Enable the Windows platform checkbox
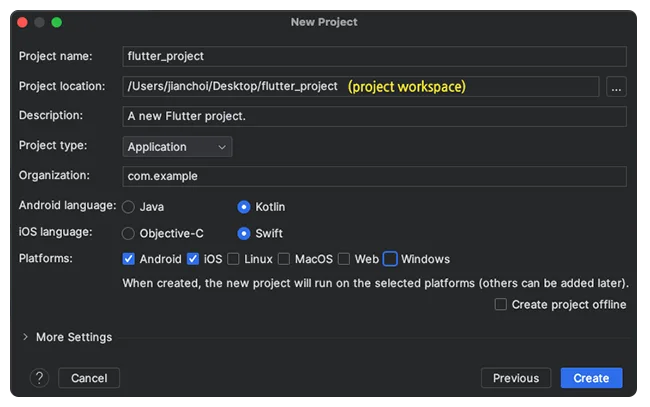Viewport: 650px width, 407px height. [390, 259]
